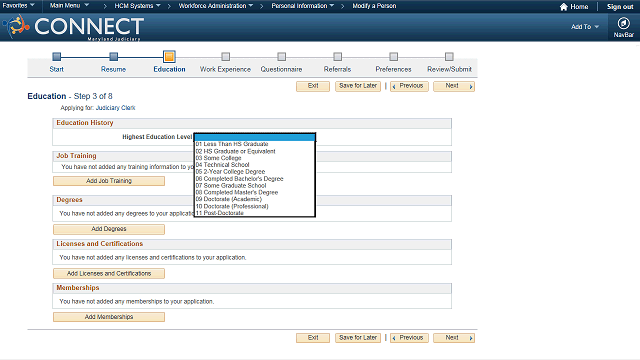Choose the blank highlighted option in education list
Viewport: 640px width, 360px height.
pyautogui.click(x=255, y=137)
